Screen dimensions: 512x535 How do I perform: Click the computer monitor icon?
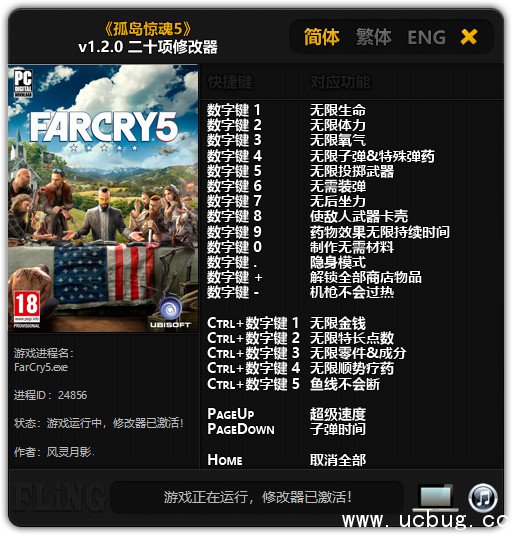435,498
